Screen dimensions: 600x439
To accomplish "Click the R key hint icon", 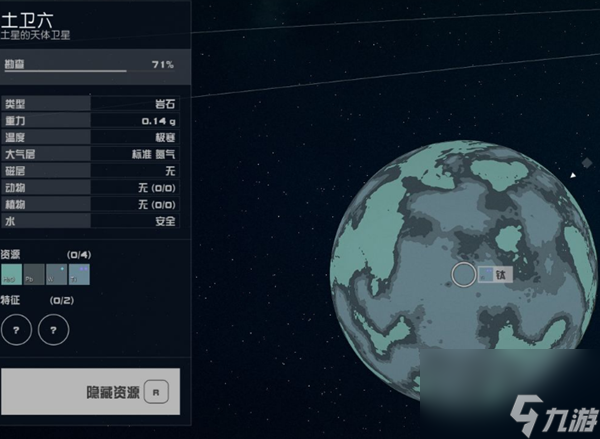I will click(x=156, y=392).
